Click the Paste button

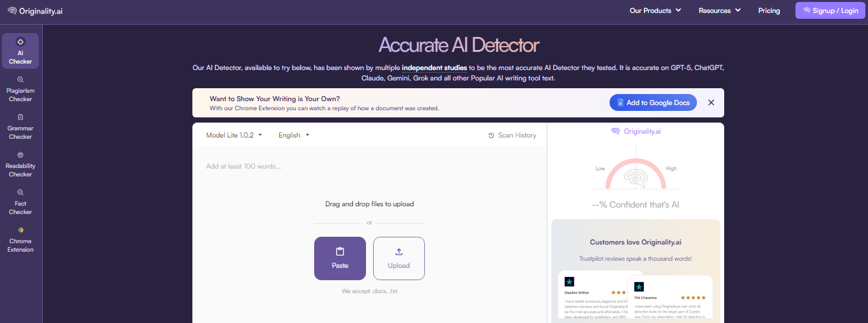coord(340,258)
